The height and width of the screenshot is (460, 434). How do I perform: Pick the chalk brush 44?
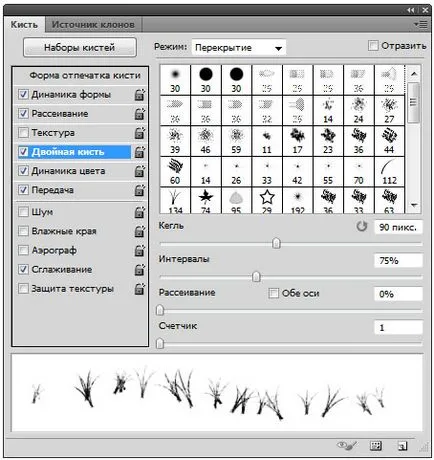389,141
